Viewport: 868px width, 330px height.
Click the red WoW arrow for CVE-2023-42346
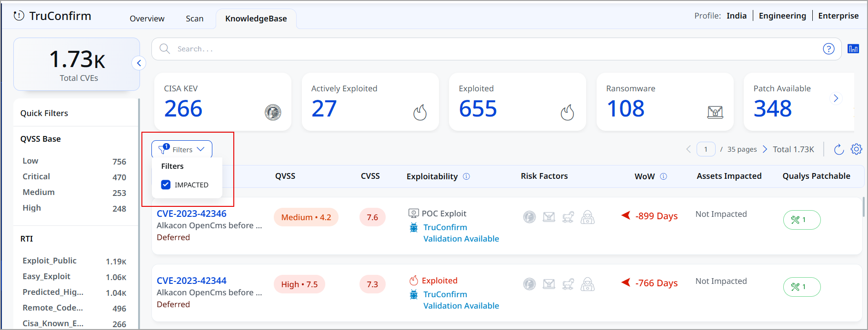pos(626,215)
